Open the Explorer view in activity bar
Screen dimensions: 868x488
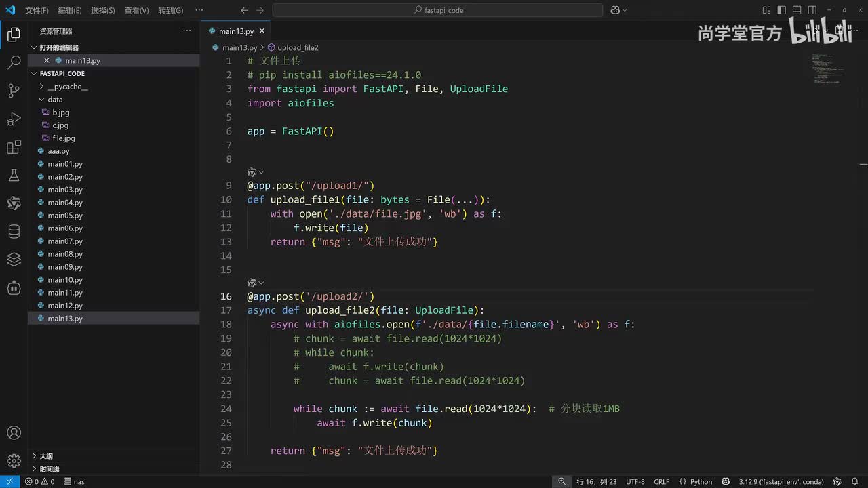click(x=14, y=35)
